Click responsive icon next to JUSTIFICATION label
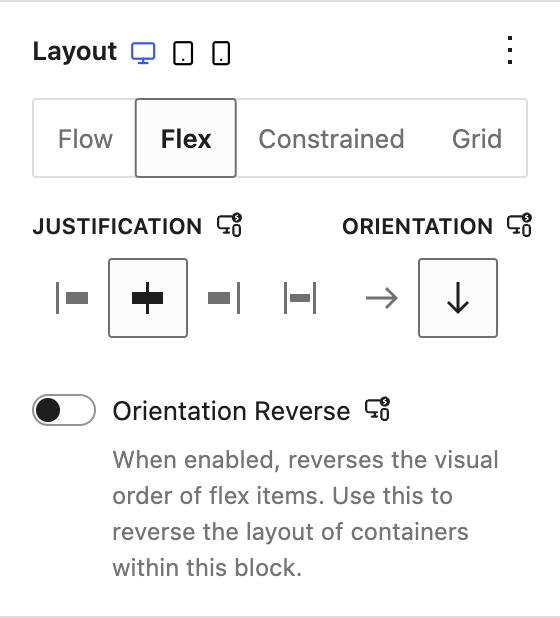 (230, 225)
